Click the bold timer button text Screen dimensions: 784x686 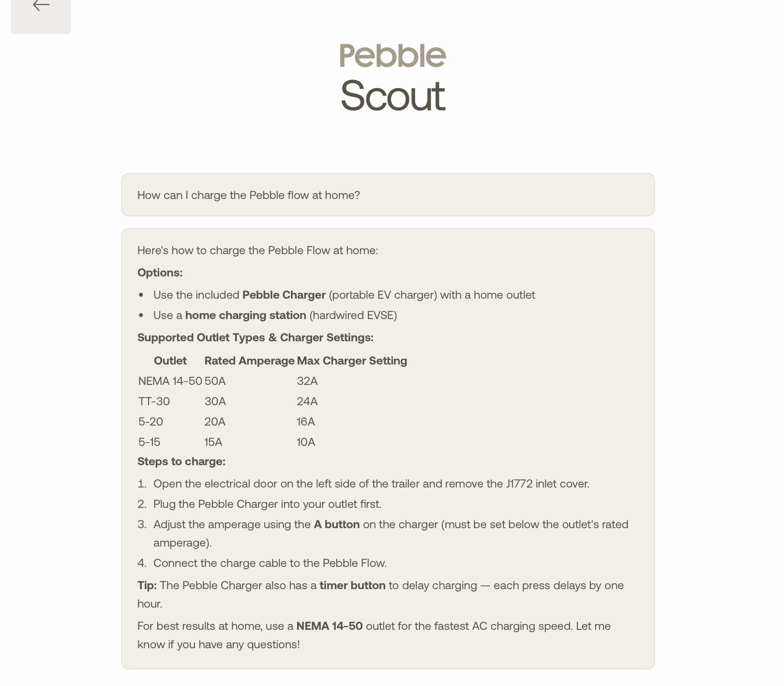coord(352,585)
